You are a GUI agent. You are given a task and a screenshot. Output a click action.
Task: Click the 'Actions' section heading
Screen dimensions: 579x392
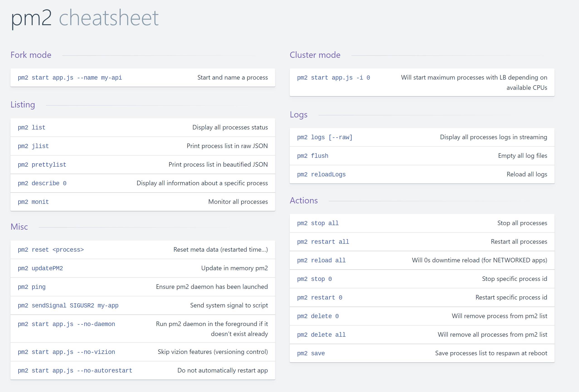pos(304,201)
